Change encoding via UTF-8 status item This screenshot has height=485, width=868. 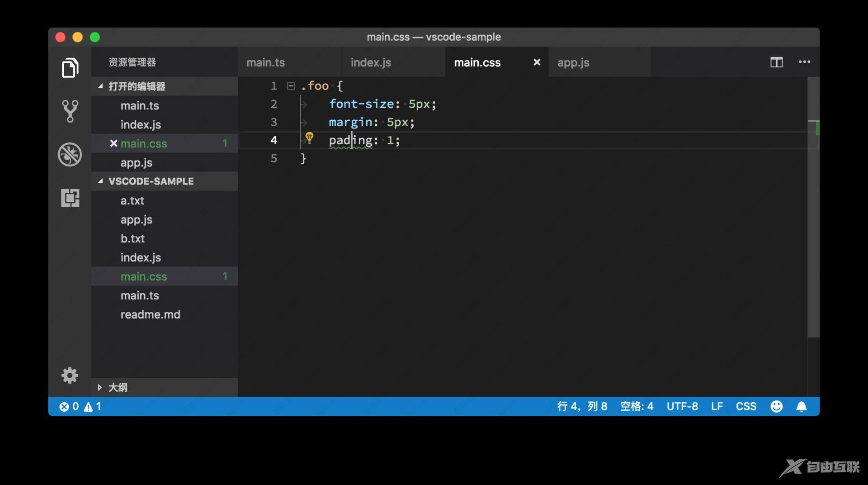tap(682, 406)
